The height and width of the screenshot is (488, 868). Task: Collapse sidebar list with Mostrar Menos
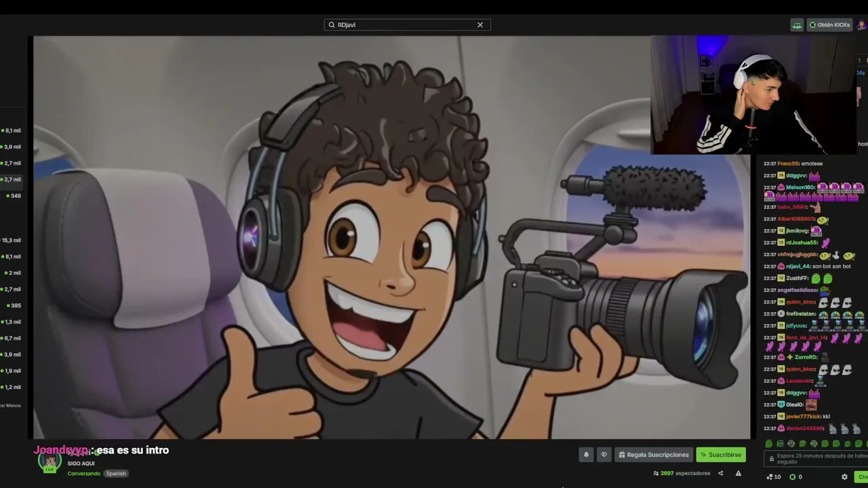(x=10, y=405)
